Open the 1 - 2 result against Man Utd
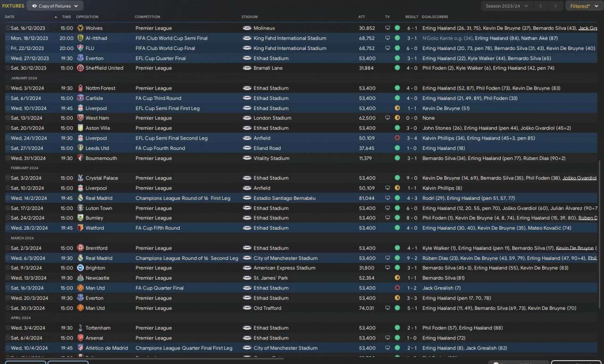Screen dimensions: 604x364 tap(412, 288)
